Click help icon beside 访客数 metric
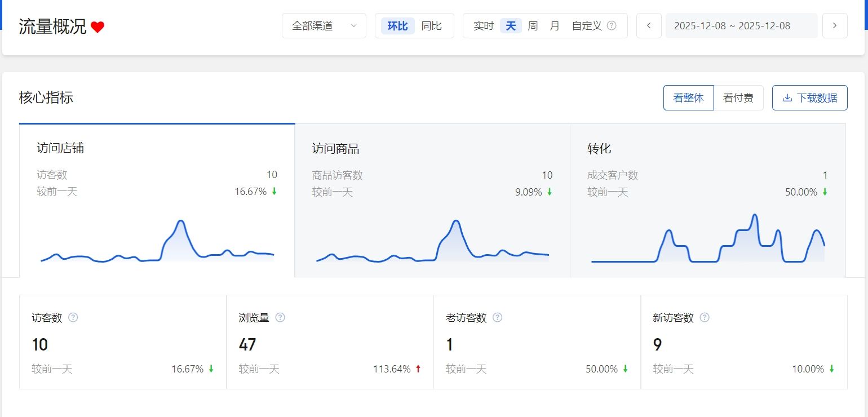The image size is (868, 417). pos(73,318)
